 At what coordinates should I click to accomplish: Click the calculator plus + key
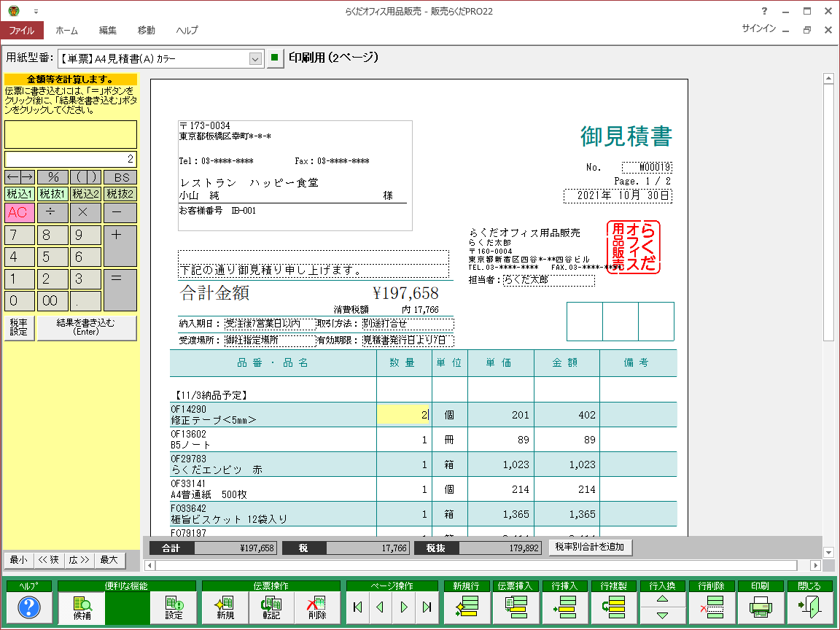[x=120, y=246]
